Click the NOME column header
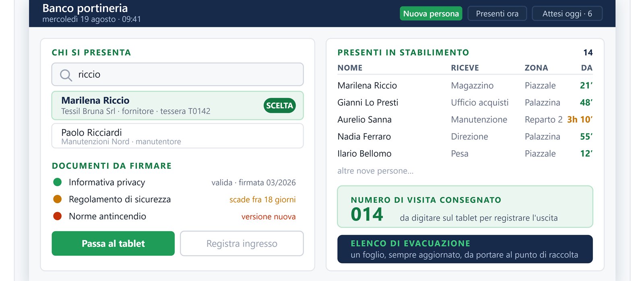The image size is (644, 281). click(350, 68)
